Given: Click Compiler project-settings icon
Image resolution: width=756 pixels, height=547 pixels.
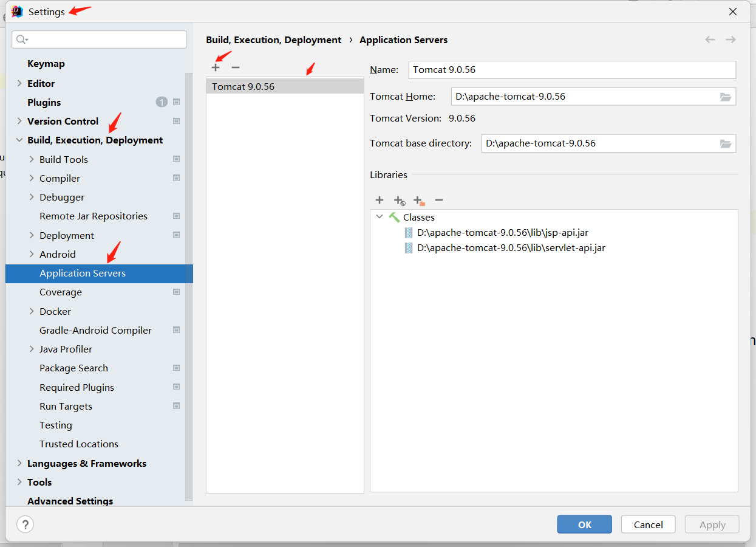Looking at the screenshot, I should (176, 178).
